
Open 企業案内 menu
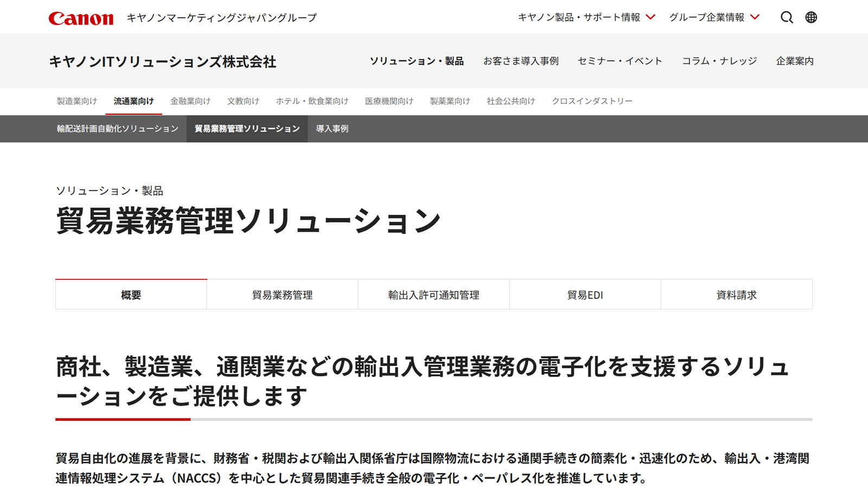[x=795, y=61]
